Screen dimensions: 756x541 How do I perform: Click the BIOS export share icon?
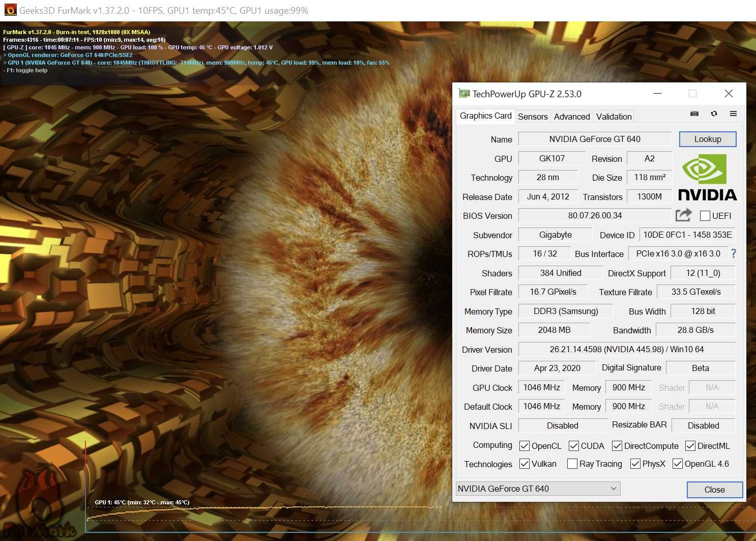[x=683, y=215]
